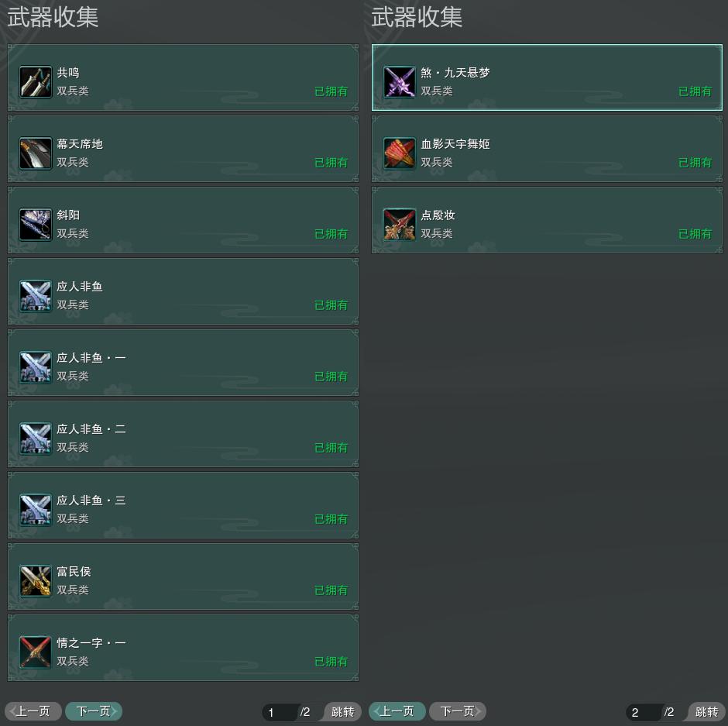Image resolution: width=728 pixels, height=726 pixels.
Task: Click the 情之一字·一 red swords icon
Action: [36, 652]
